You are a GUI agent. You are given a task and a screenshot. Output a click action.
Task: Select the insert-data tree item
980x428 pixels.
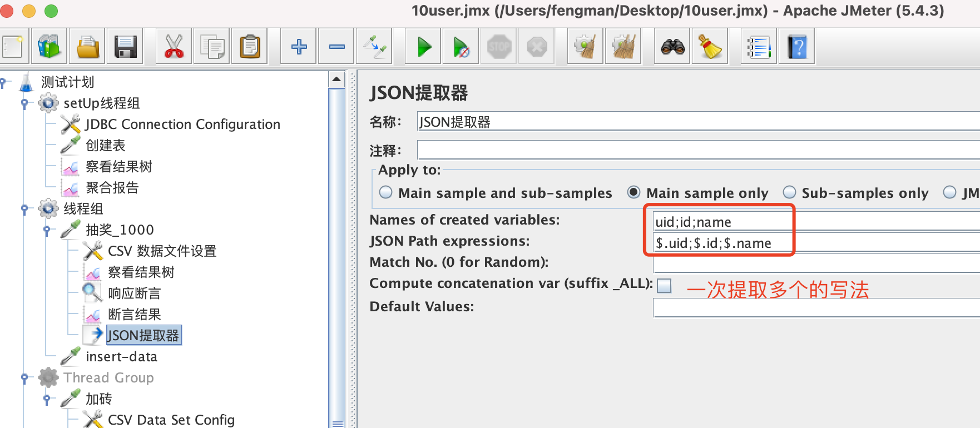click(x=121, y=357)
